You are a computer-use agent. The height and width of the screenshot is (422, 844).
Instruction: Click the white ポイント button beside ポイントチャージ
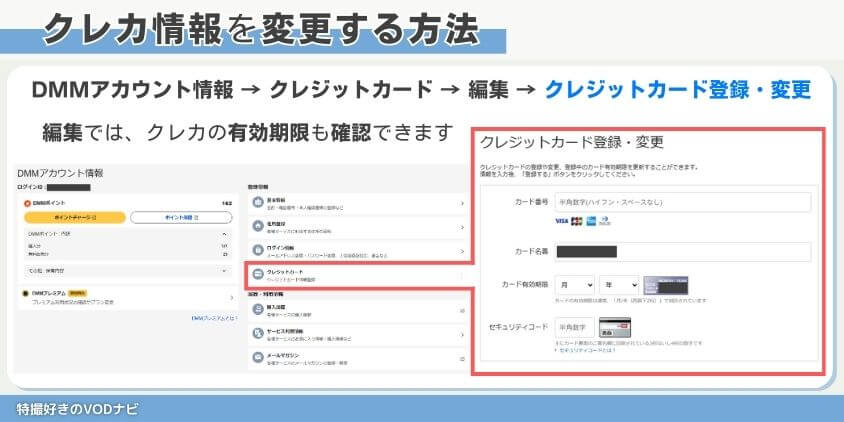[x=181, y=217]
